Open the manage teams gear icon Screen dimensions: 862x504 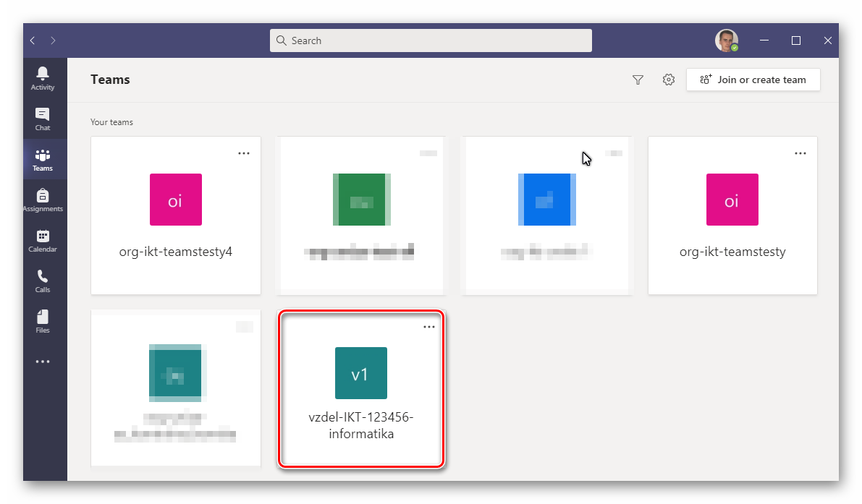click(669, 80)
